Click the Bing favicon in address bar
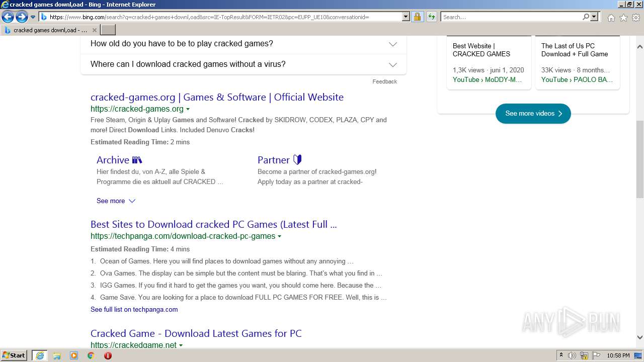Viewport: 644px width, 362px height. (x=44, y=17)
